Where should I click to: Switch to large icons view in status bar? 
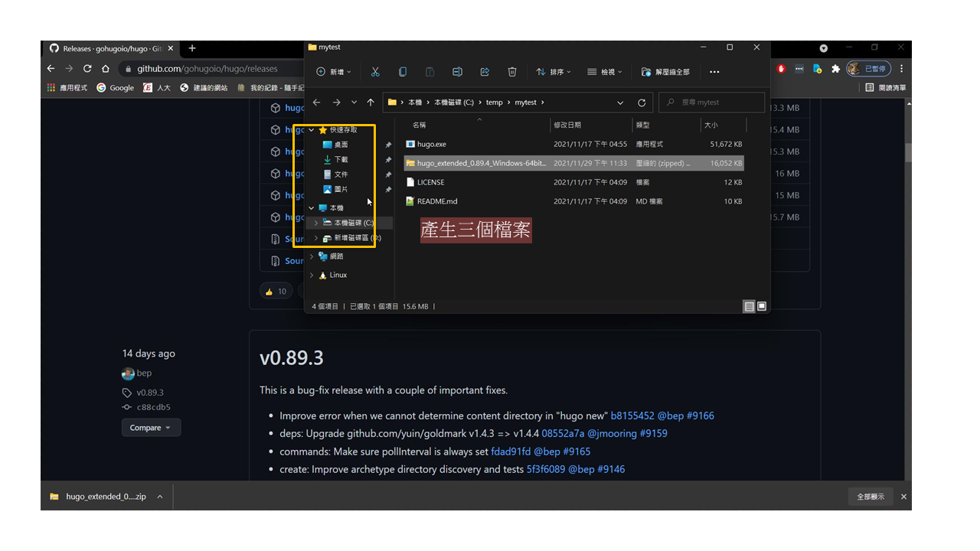[x=762, y=306]
